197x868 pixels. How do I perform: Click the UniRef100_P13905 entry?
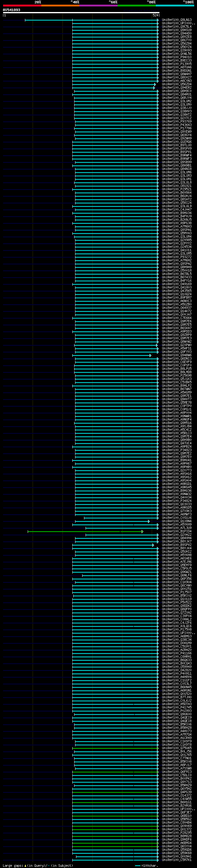point(176,64)
